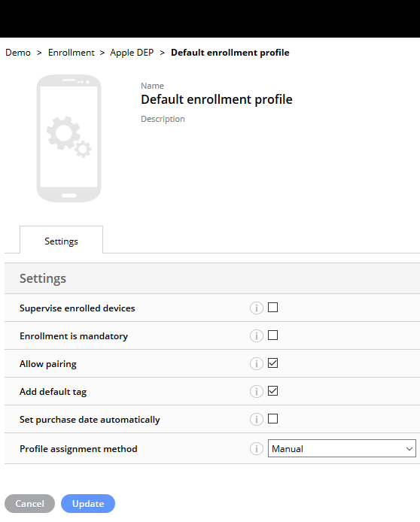This screenshot has width=420, height=522.
Task: Open Apple DEP breadcrumb link
Action: (x=132, y=53)
